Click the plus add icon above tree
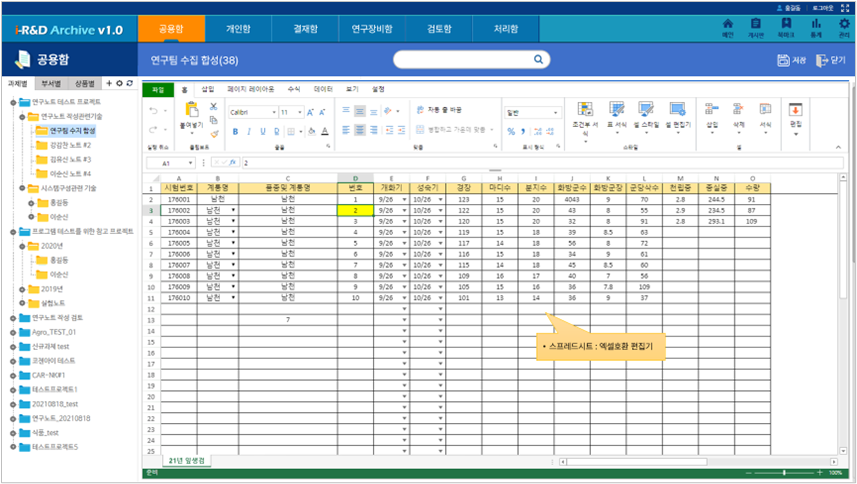Viewport: 857px width, 484px height. point(109,83)
